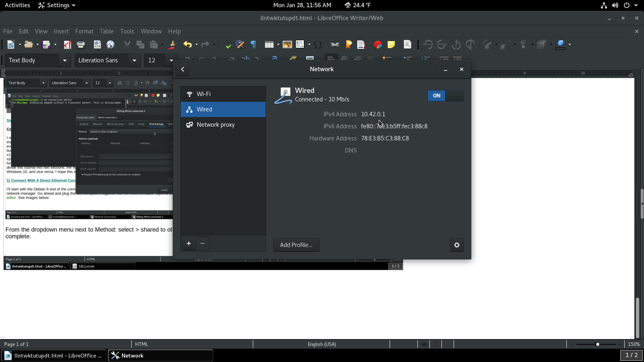Click the Paste clipboard icon

click(153, 45)
